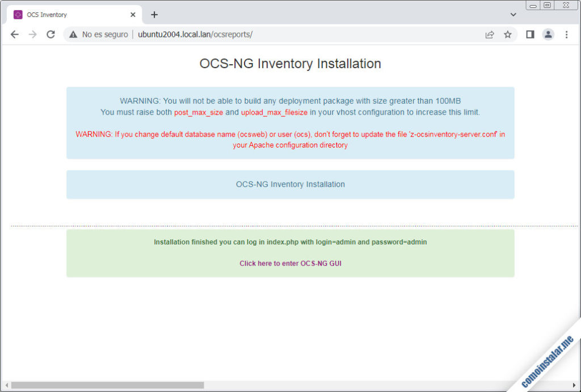Open the tab search dropdown chevron
Viewport: 581px width, 392px height.
pyautogui.click(x=513, y=14)
